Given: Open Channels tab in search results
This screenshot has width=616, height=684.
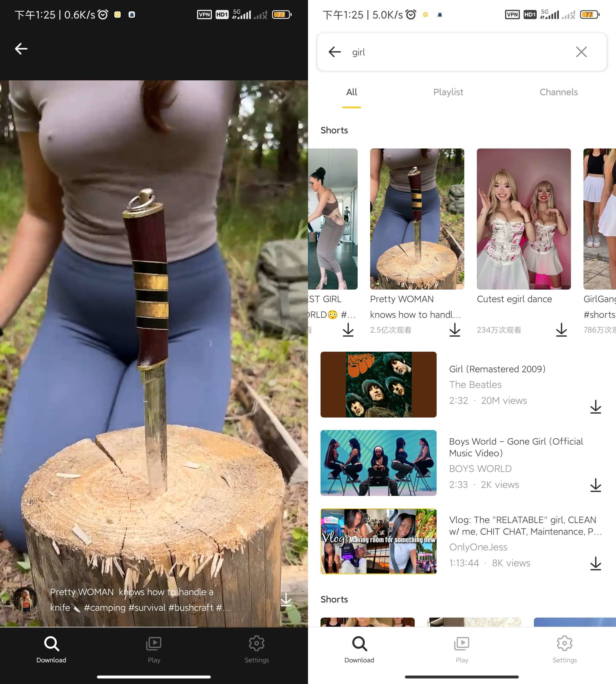Looking at the screenshot, I should (x=558, y=92).
